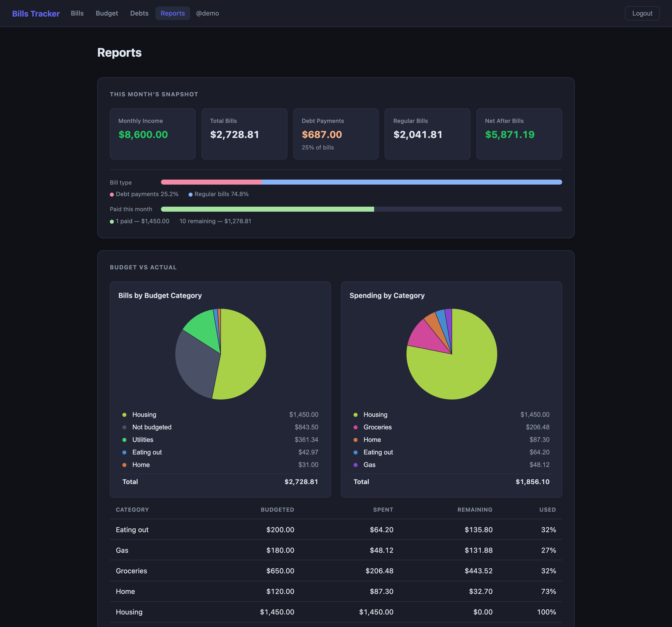Viewport: 672px width, 627px height.
Task: Click Gas row budgeted $180.00
Action: tap(280, 550)
